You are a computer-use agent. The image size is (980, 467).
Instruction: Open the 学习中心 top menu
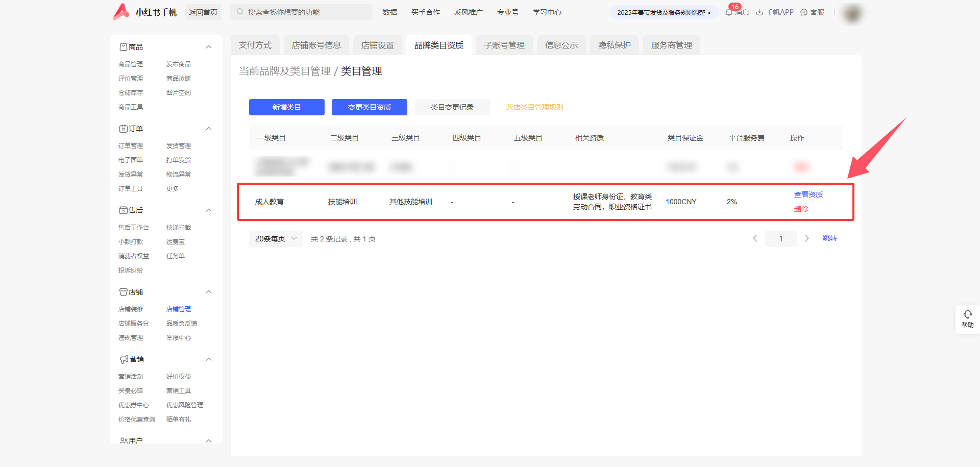coord(547,12)
